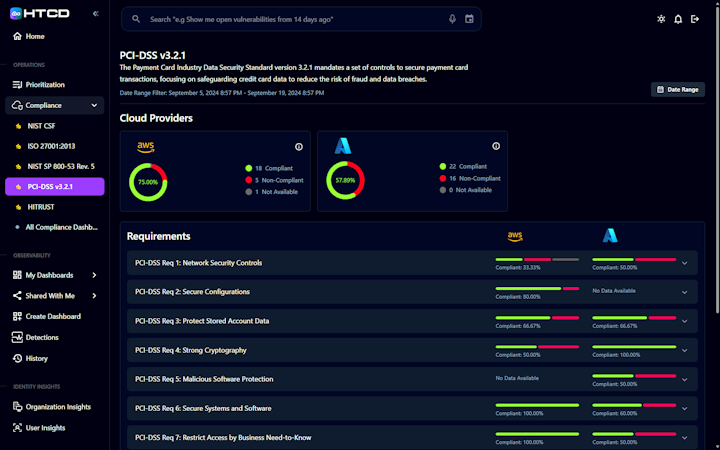
Task: Click AWS column logo in Requirements header
Action: click(515, 236)
